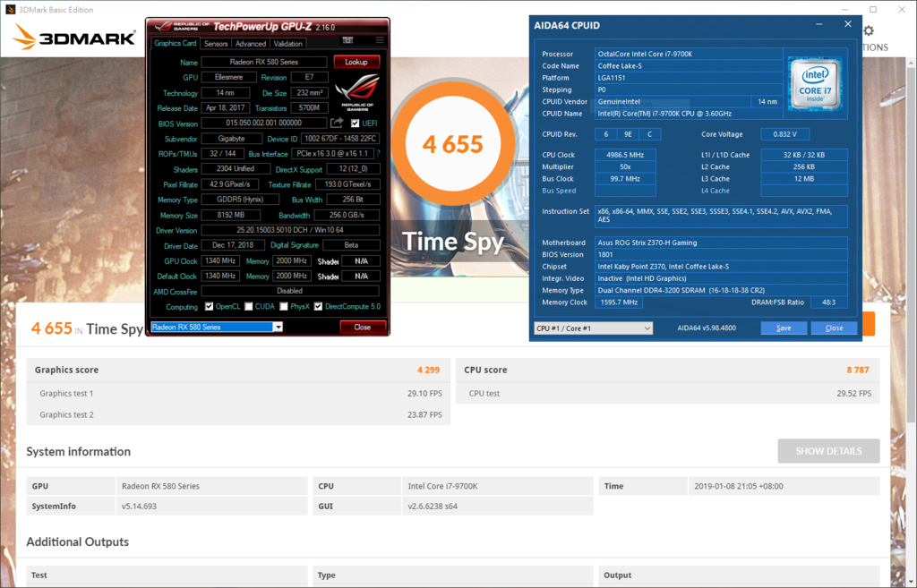Click the Driver Version field in GPU-Z
917x588 pixels.
pos(290,230)
